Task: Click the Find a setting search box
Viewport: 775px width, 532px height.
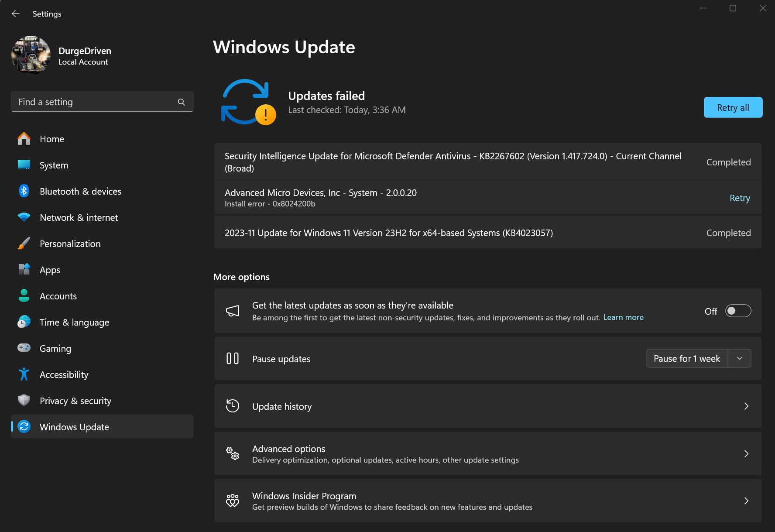Action: [x=102, y=102]
